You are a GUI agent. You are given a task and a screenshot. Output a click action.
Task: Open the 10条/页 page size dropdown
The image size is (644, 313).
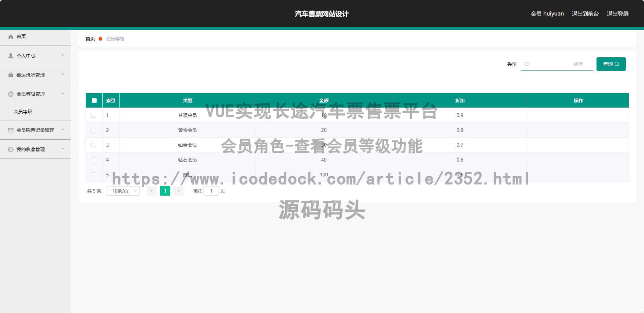[x=123, y=191]
